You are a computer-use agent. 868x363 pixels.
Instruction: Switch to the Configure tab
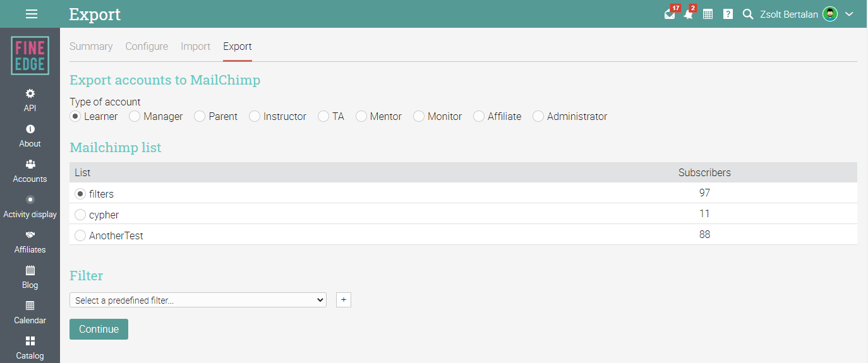[x=147, y=46]
